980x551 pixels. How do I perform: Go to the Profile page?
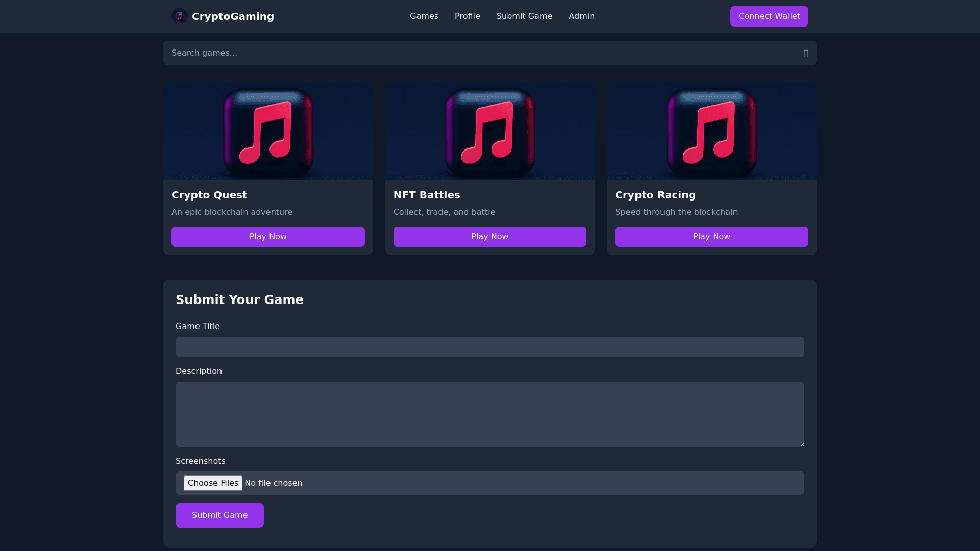[467, 16]
